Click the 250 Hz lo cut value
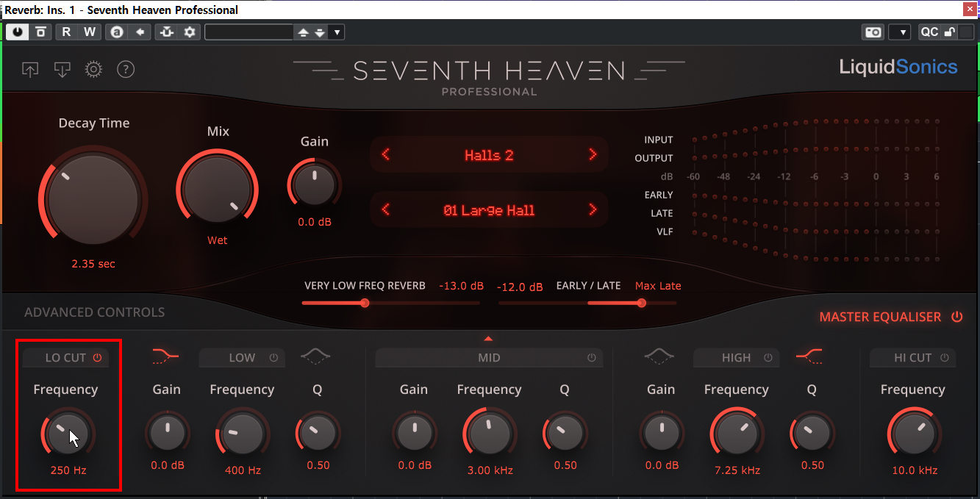 68,470
